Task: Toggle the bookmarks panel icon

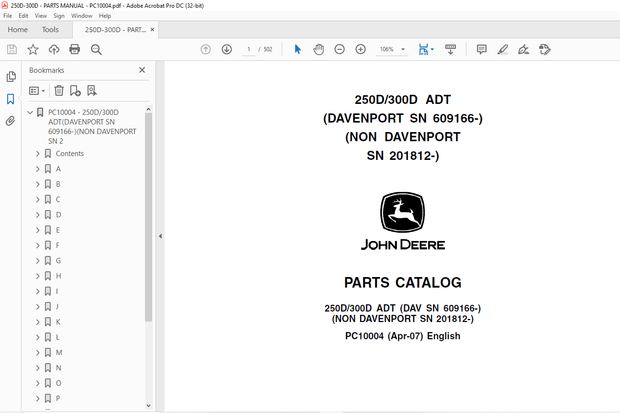Action: [11, 99]
